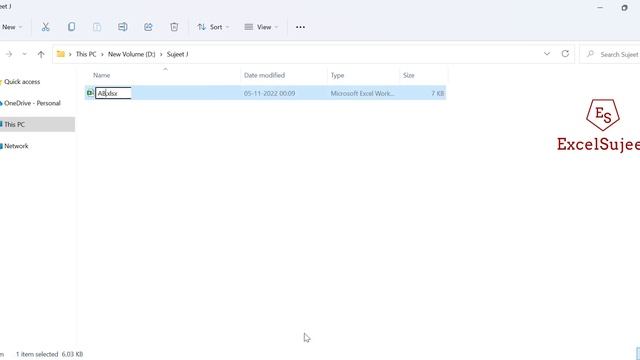The width and height of the screenshot is (640, 360).
Task: Click the 7 KB size cell
Action: 438,93
